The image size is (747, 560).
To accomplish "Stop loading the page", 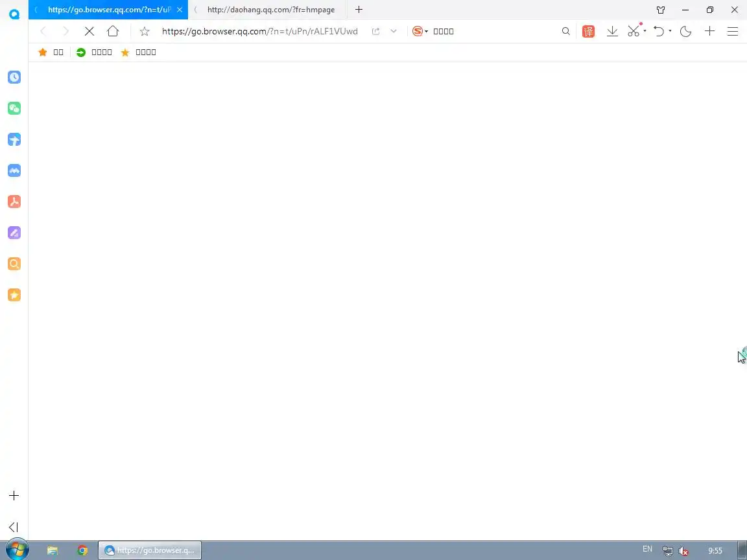I will coord(89,31).
